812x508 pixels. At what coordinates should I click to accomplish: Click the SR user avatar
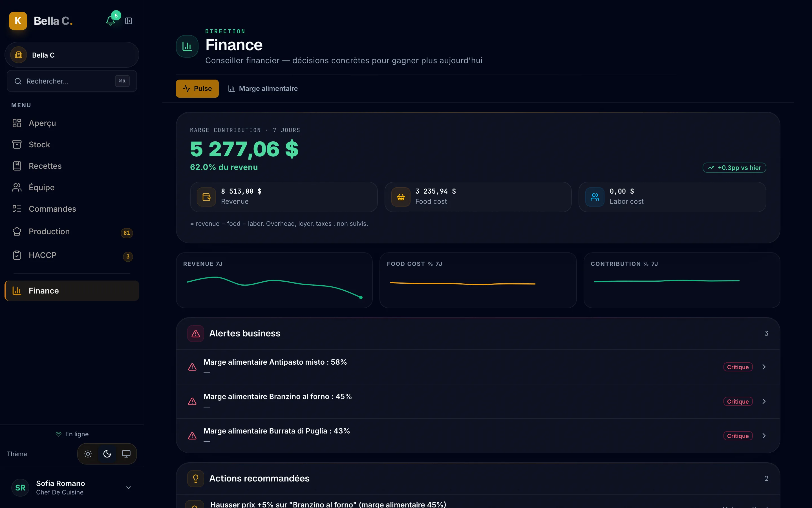point(20,487)
